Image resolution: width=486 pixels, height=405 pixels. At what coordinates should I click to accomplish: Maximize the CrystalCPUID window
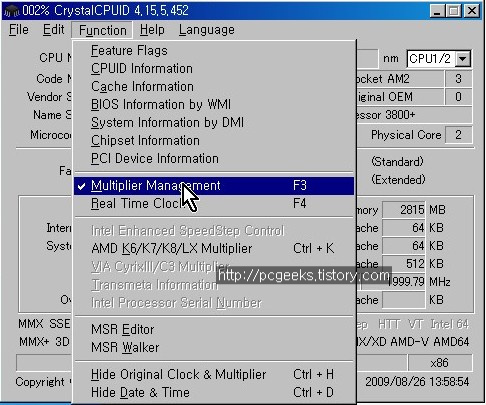click(453, 11)
